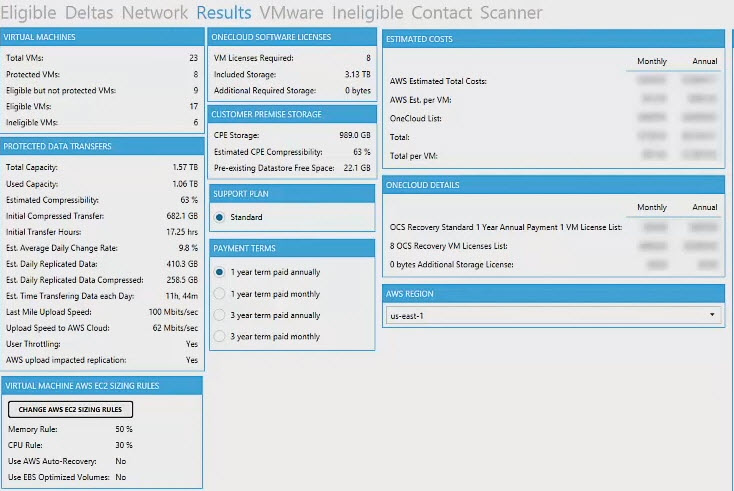Viewport: 734px width, 491px height.
Task: Click the OneCloud Software Licenses header
Action: [292, 37]
